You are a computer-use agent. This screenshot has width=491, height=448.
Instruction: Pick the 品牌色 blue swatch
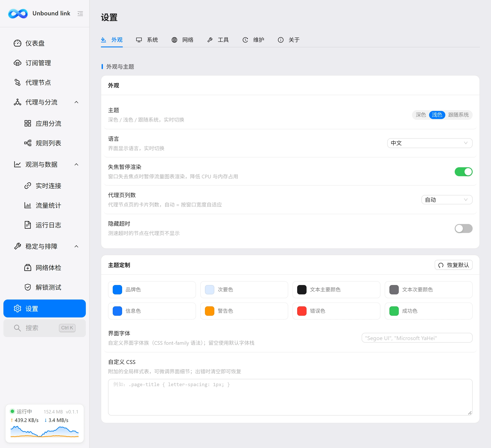pyautogui.click(x=117, y=289)
